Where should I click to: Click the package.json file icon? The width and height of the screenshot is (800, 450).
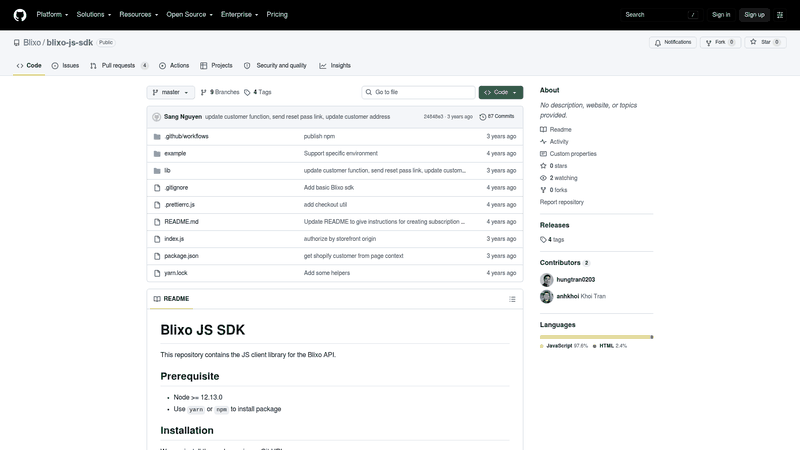157,256
